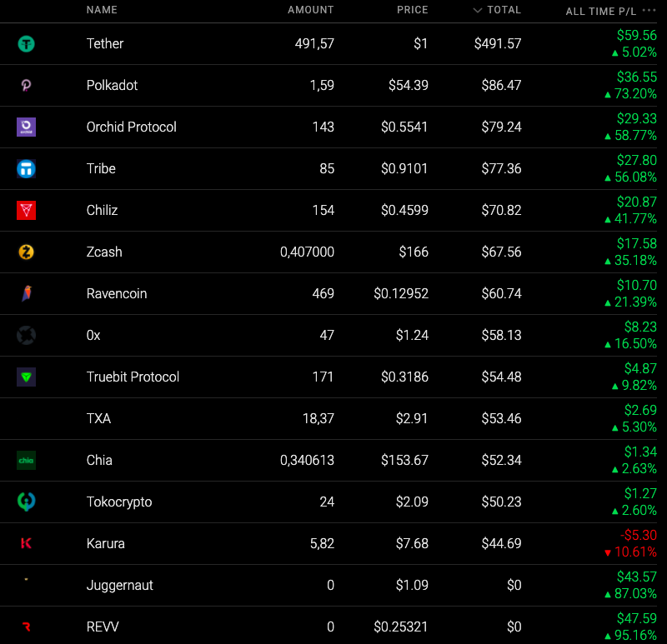
Task: Click the Zcash coin icon
Action: [26, 252]
